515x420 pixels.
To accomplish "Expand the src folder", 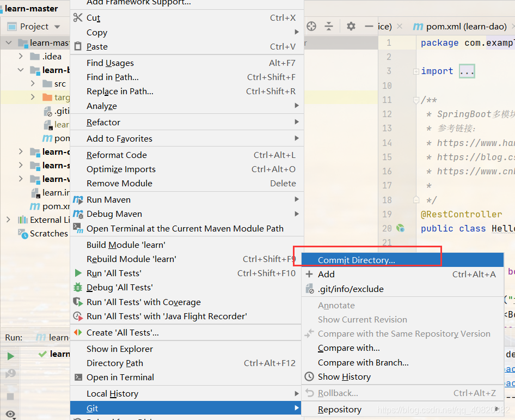I will tap(33, 83).
